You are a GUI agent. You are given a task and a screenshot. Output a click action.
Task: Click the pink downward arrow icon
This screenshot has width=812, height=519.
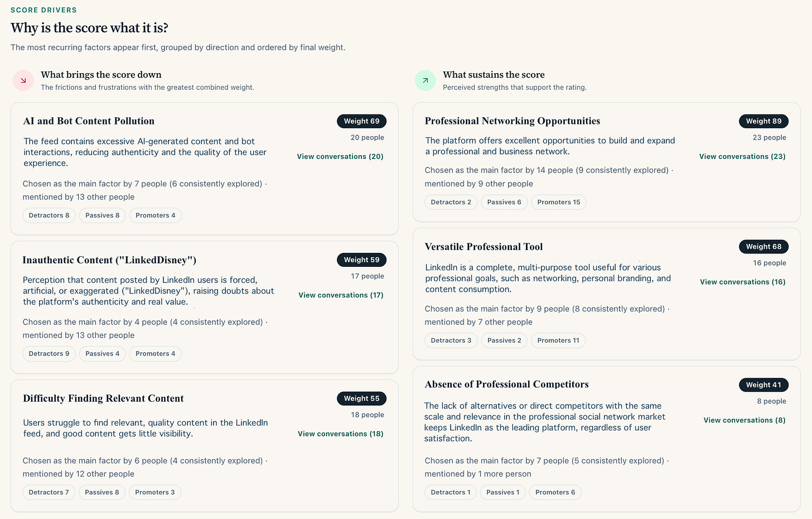tap(23, 80)
